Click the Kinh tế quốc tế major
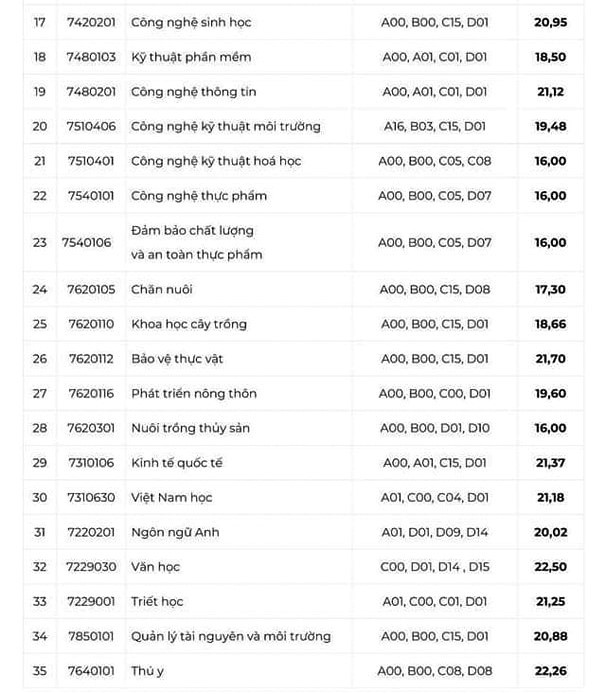605x694 pixels. (177, 462)
